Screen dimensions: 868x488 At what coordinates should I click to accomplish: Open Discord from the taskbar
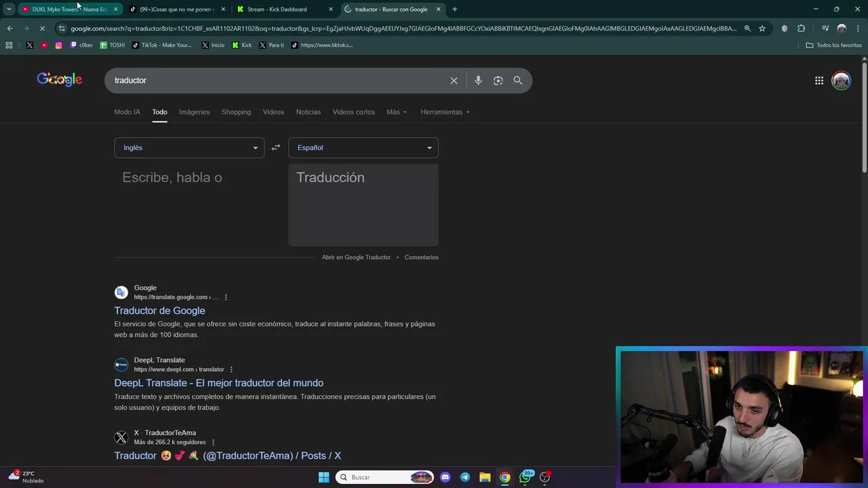coord(445,477)
